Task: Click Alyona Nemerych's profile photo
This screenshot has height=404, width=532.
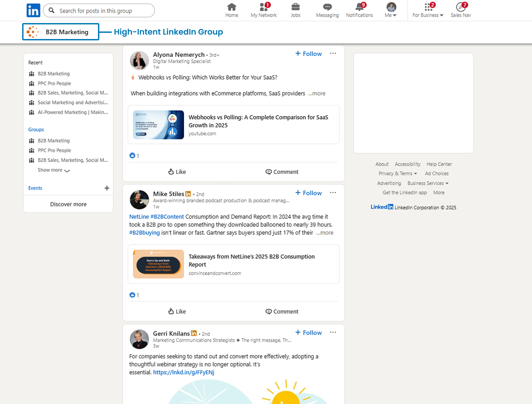Action: [x=139, y=60]
